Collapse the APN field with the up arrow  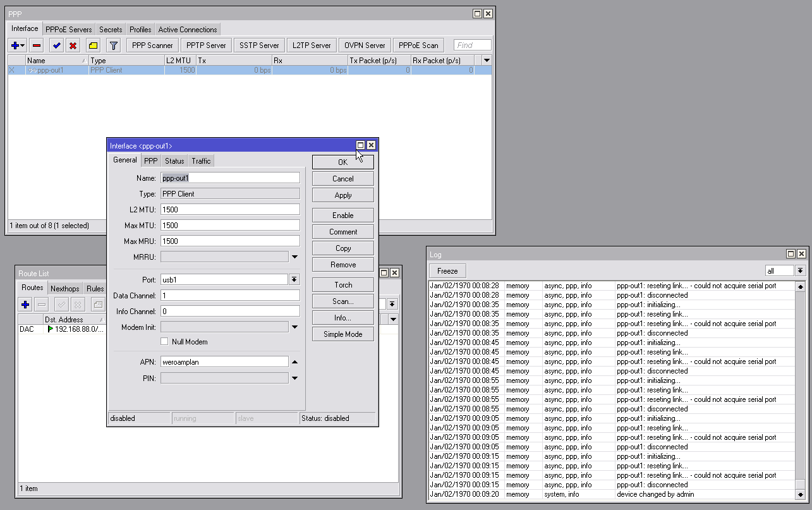tap(294, 362)
